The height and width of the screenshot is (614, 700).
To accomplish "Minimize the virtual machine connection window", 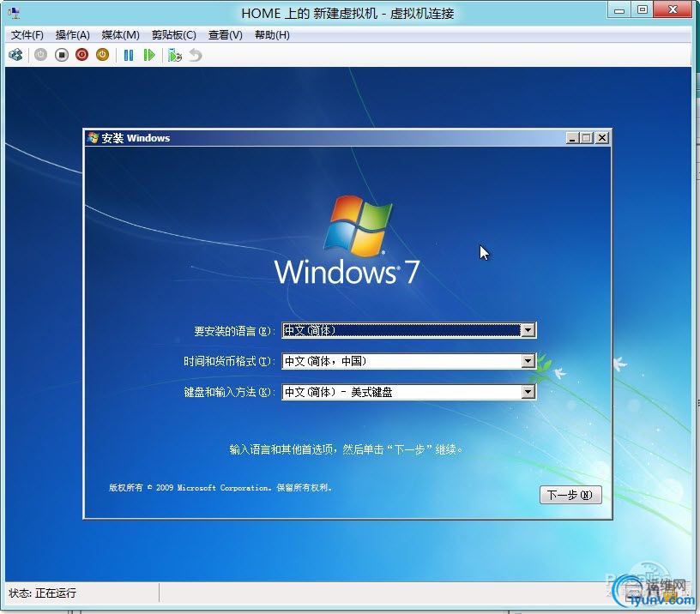I will pos(619,9).
